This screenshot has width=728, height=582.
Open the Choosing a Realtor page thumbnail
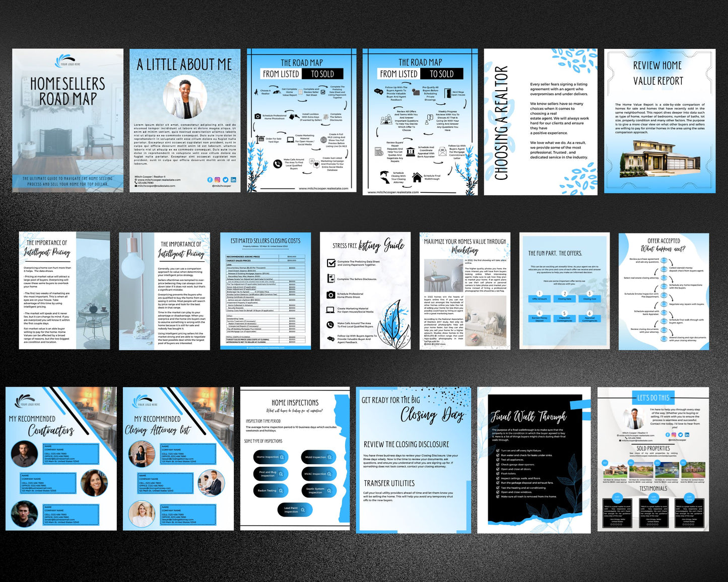point(540,122)
